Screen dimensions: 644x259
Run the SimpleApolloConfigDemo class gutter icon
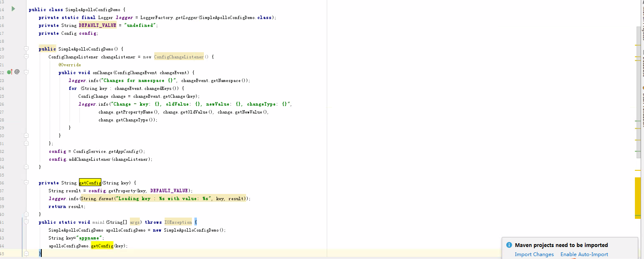[13, 9]
